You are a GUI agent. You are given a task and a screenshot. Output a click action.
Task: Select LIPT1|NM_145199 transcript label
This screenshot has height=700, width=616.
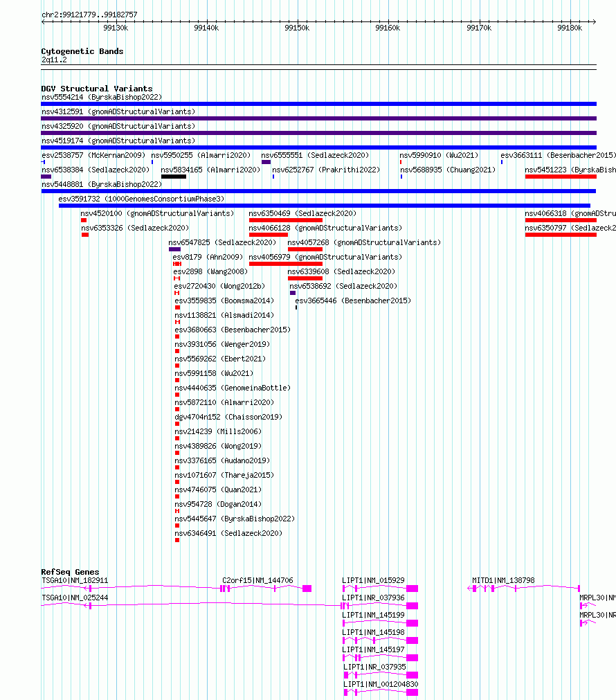[373, 615]
